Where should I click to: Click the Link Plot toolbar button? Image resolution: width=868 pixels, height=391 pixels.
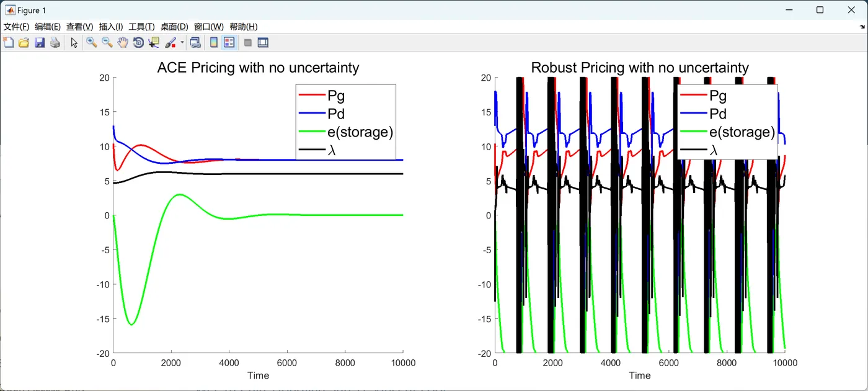(x=195, y=43)
